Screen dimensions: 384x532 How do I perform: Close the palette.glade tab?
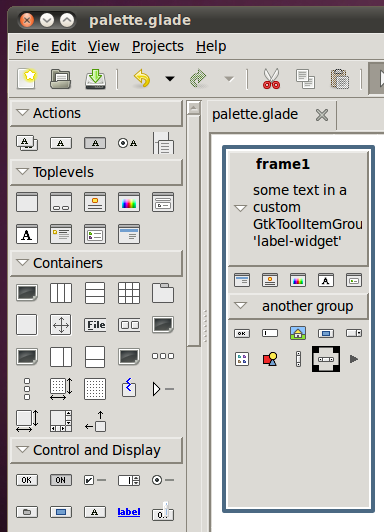322,115
